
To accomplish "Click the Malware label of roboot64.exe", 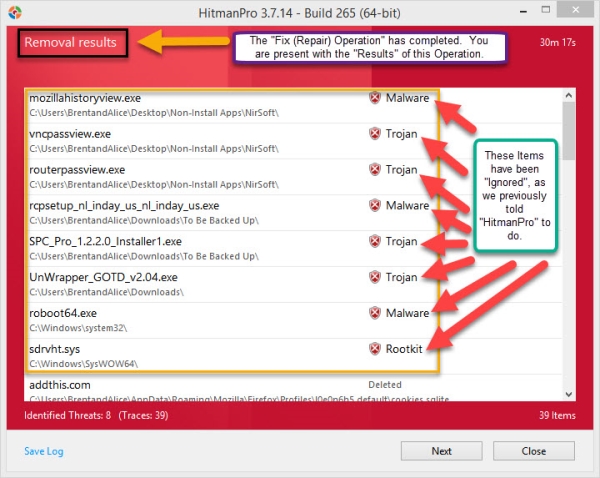I will (408, 313).
